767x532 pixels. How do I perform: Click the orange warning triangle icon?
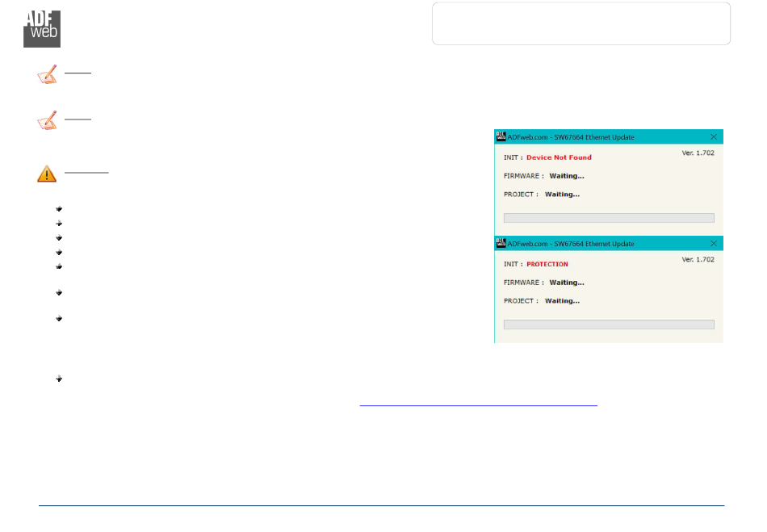tap(47, 174)
